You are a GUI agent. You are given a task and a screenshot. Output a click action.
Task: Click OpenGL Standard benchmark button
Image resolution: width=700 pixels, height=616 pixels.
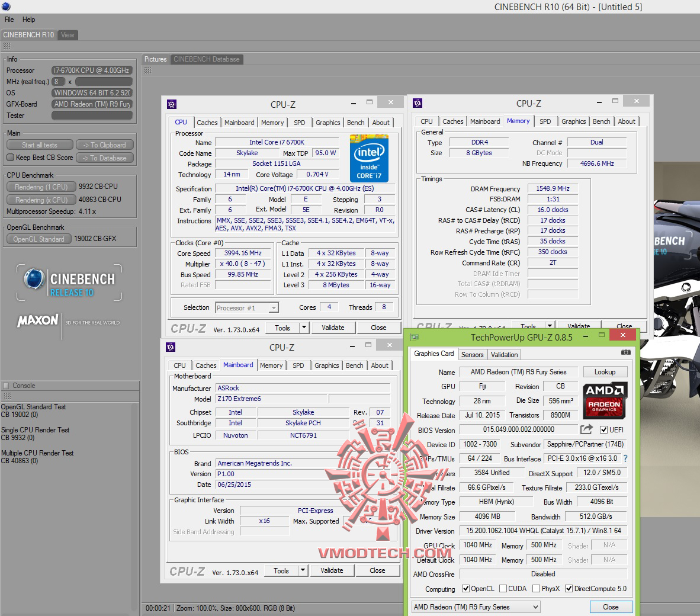(39, 239)
